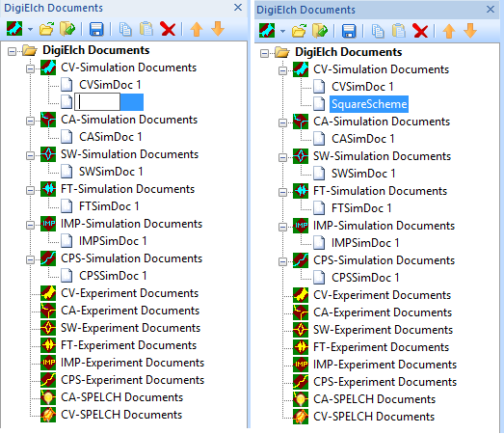
Task: Open the new document dropdown arrow in left toolbar
Action: (30, 30)
